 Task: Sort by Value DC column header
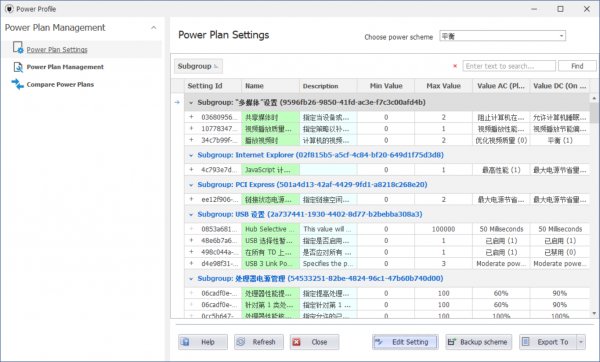click(x=560, y=86)
